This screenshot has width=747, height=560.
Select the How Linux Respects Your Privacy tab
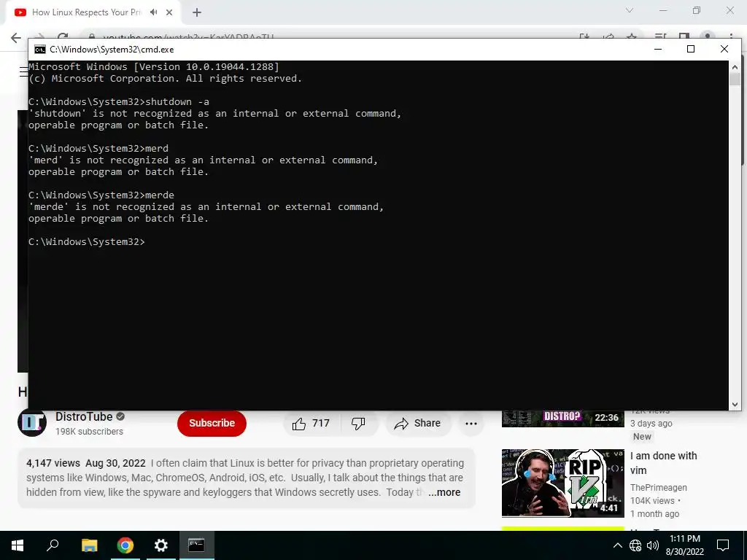point(86,12)
